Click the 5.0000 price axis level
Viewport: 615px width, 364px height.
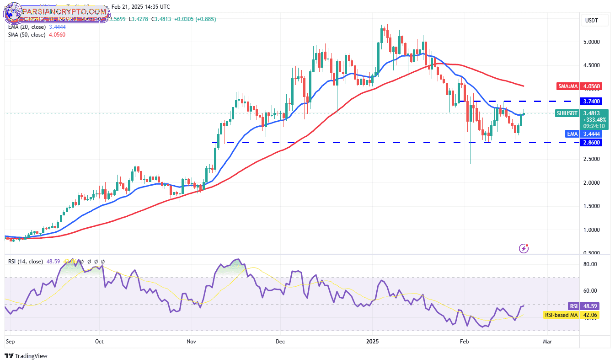[592, 42]
